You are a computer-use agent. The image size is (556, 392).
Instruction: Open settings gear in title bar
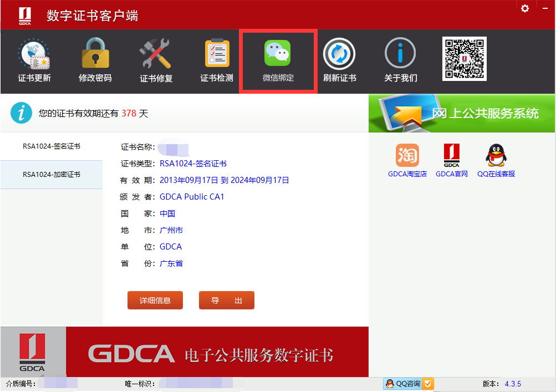point(525,8)
